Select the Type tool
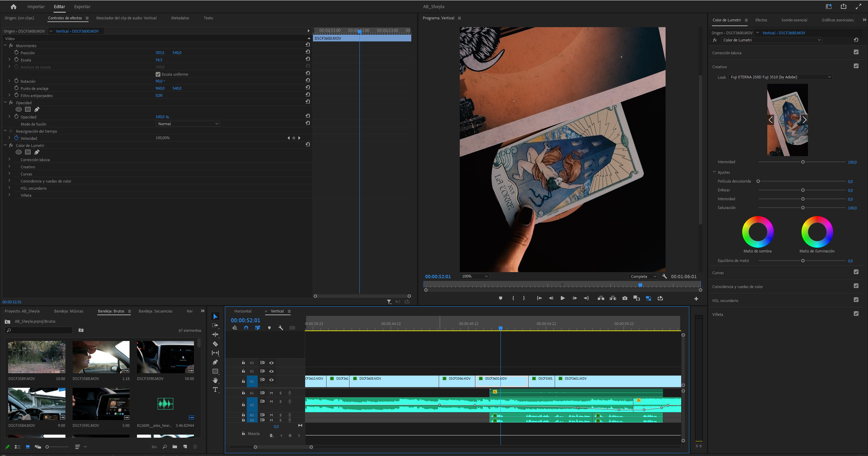 pyautogui.click(x=215, y=389)
